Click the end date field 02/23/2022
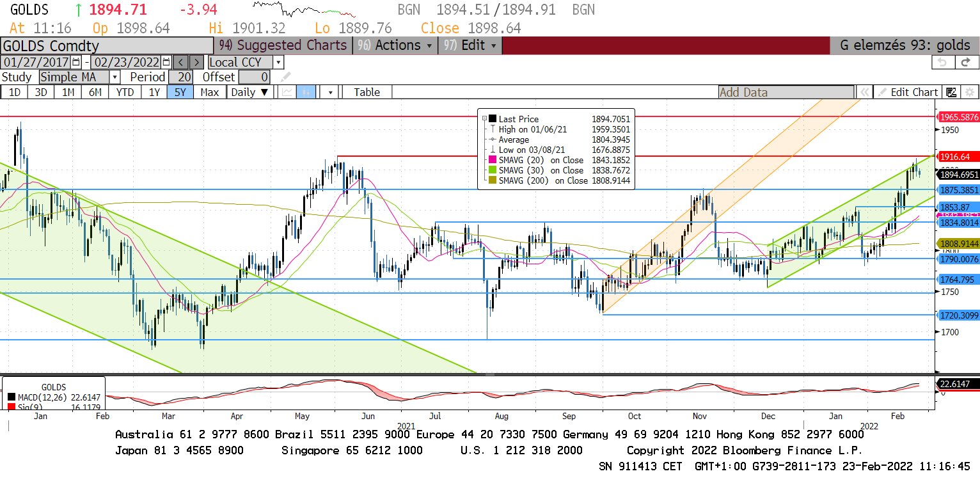This screenshot has width=980, height=485. tap(127, 62)
